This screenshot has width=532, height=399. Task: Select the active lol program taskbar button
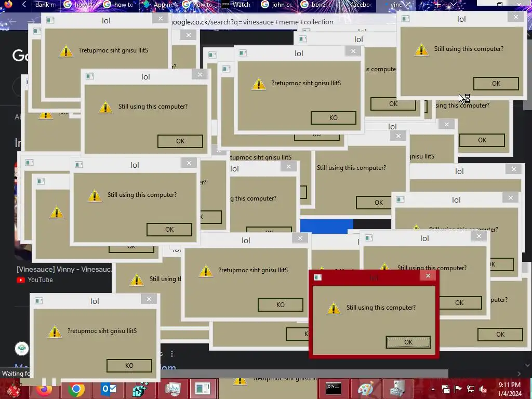(204, 389)
